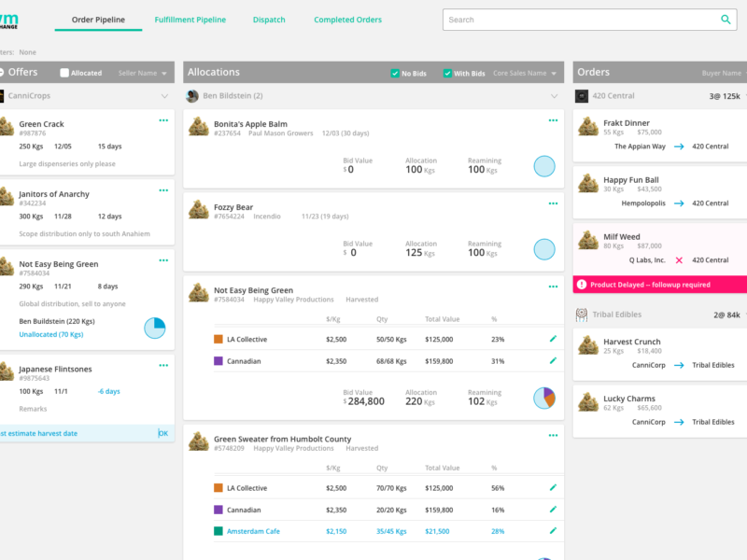Uncheck the No Bids filter

[x=395, y=74]
